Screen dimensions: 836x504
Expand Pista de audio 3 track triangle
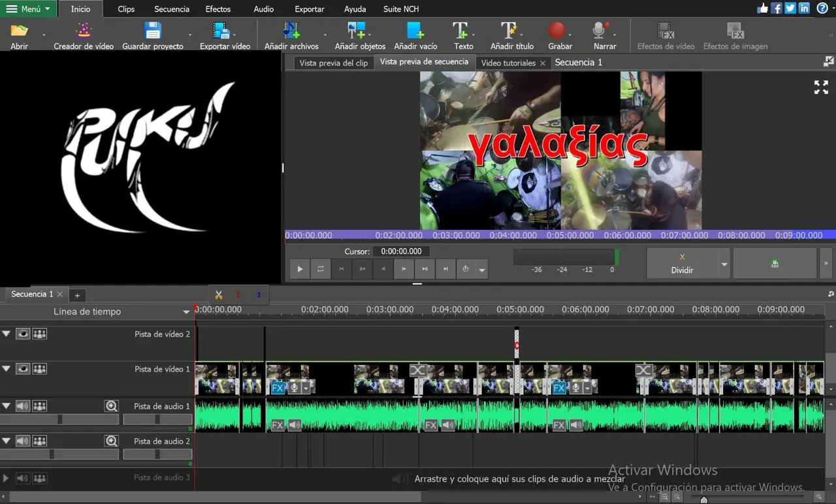(7, 478)
